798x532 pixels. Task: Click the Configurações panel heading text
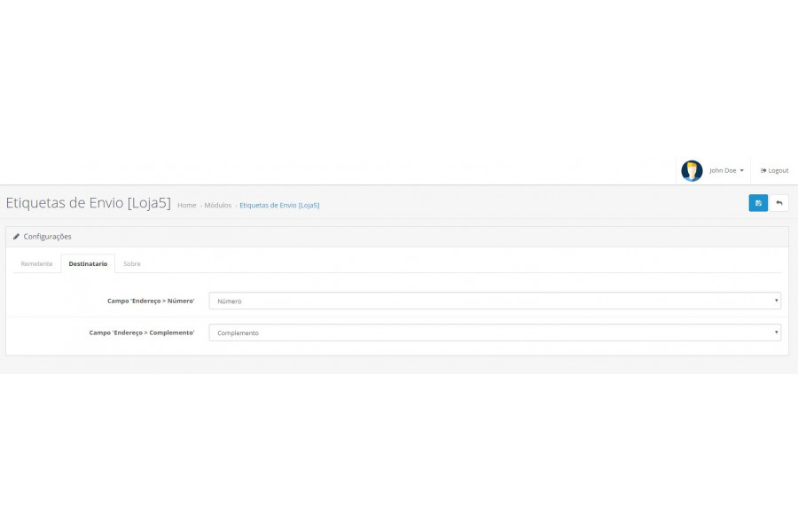pyautogui.click(x=47, y=237)
